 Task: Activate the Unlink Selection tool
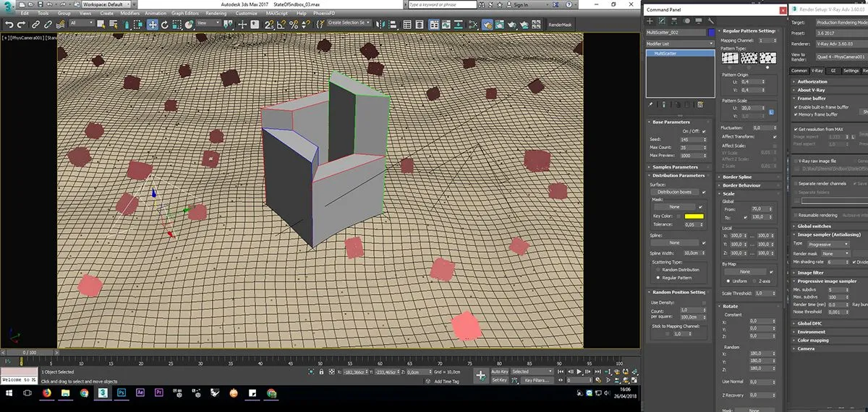click(x=48, y=24)
